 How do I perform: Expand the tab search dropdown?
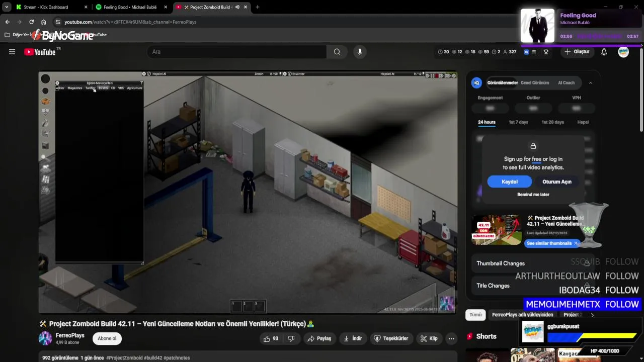point(7,7)
